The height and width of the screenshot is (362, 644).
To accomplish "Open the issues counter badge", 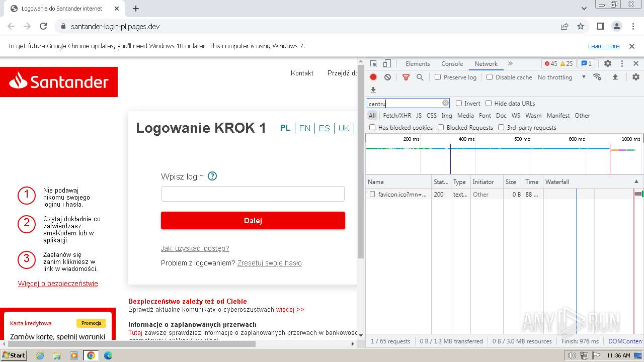I will 586,64.
